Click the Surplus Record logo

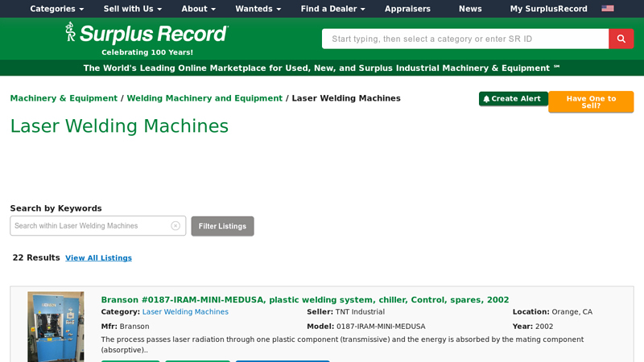coord(147,34)
